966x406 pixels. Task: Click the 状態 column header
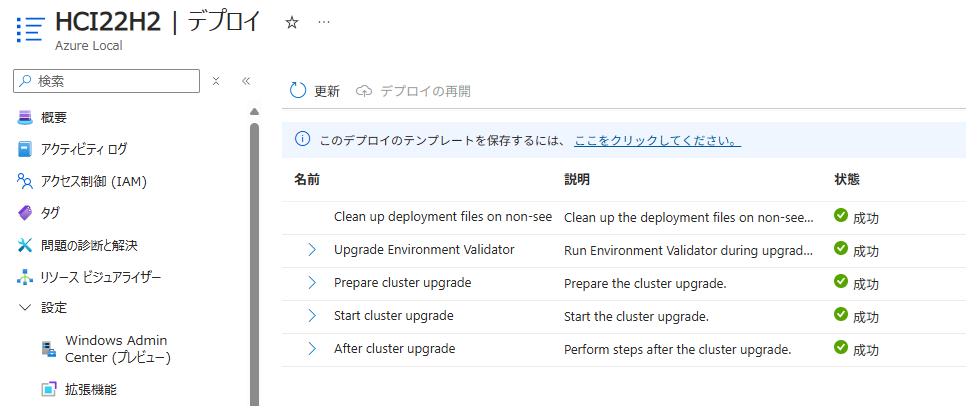(847, 180)
